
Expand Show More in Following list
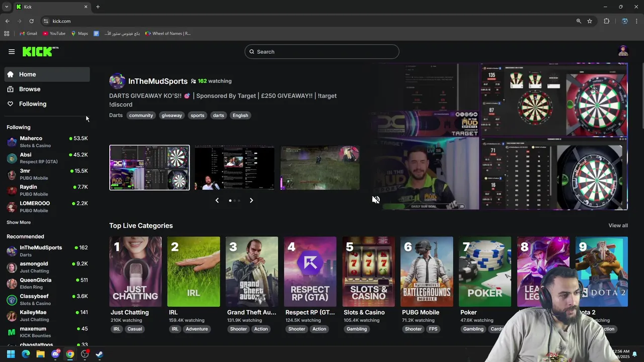(19, 222)
